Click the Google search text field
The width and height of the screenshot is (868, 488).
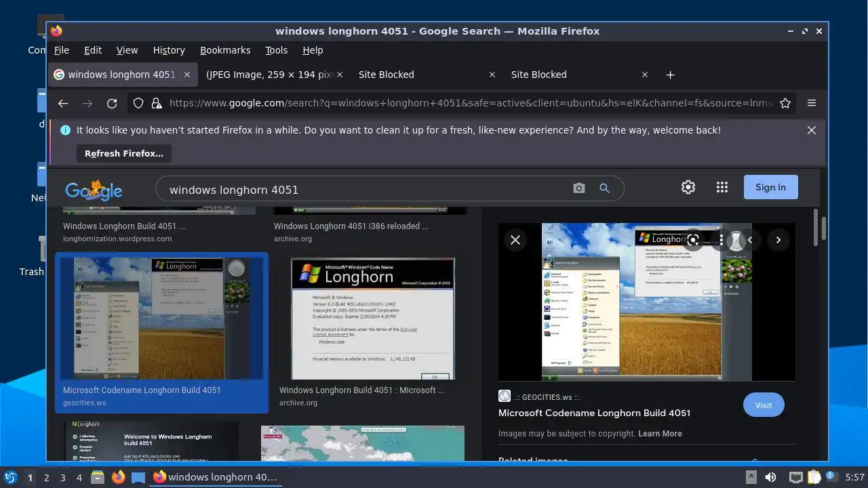coord(366,189)
